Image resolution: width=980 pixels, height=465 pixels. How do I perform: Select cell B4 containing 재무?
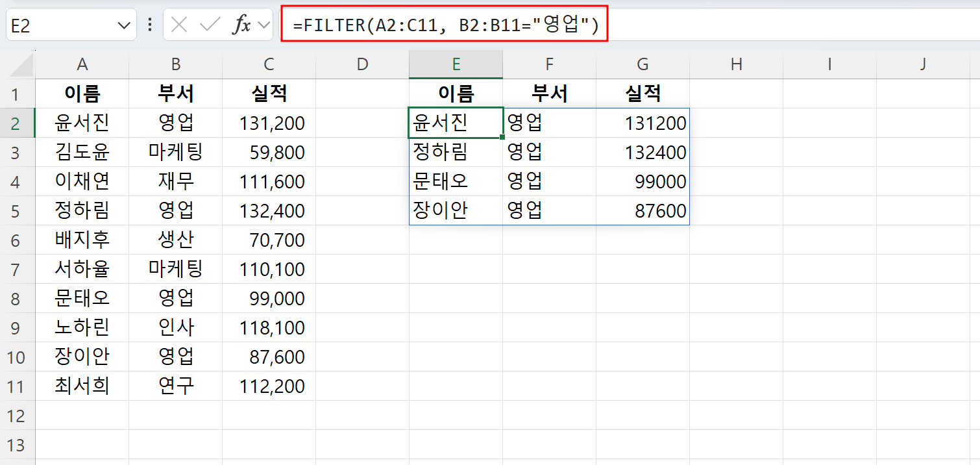pos(176,181)
